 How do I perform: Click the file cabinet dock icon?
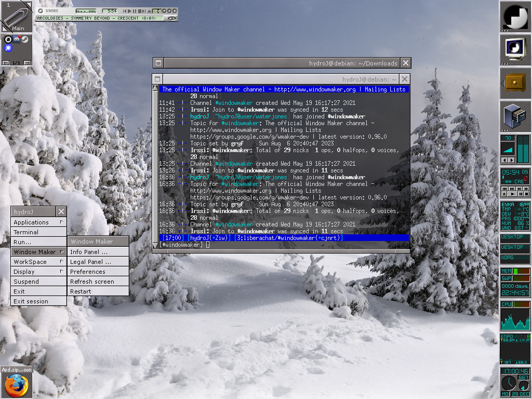(515, 116)
